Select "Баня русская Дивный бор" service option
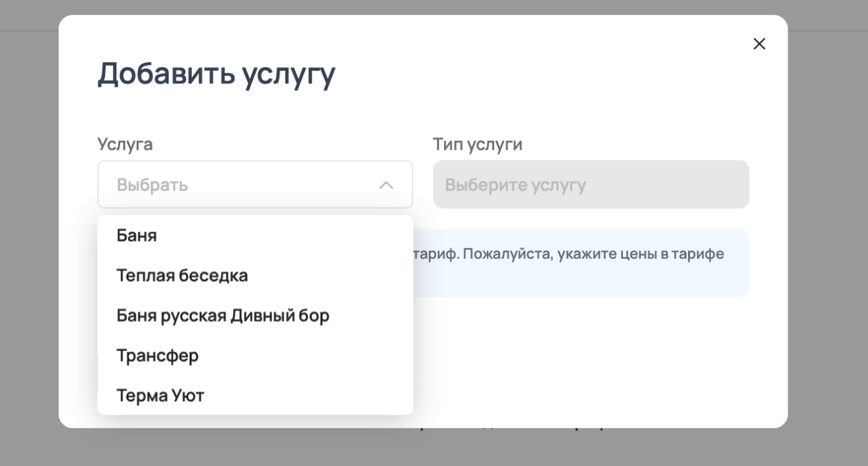The height and width of the screenshot is (466, 868). (x=223, y=315)
